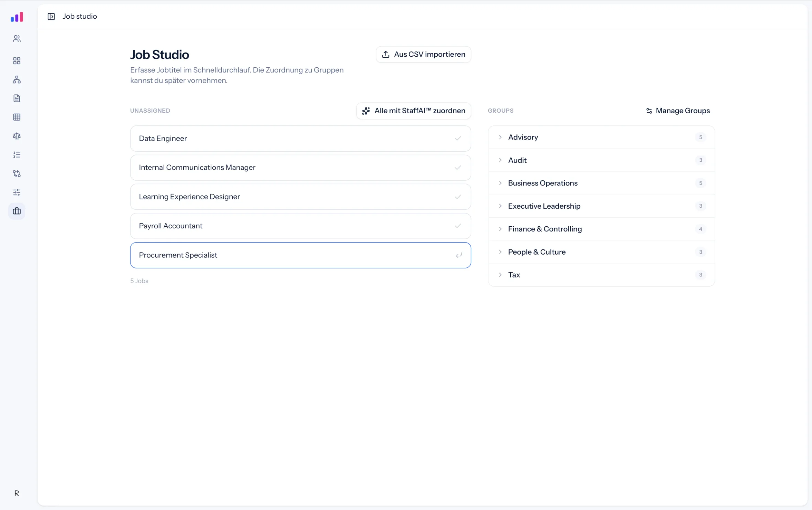Image resolution: width=812 pixels, height=510 pixels.
Task: Click the Advisory count badge 5
Action: 700,137
